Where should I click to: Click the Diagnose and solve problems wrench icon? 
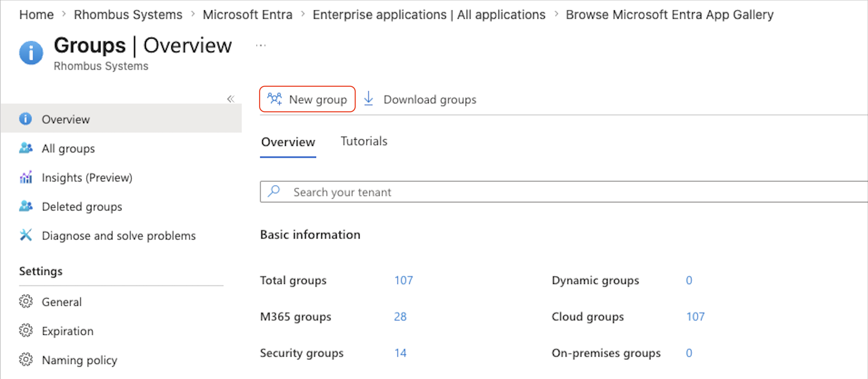[x=26, y=235]
